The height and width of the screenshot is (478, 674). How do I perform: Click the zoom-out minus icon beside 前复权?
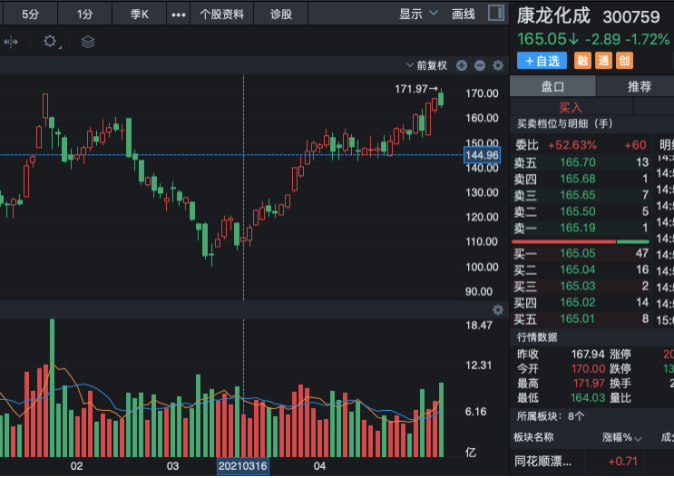point(480,66)
